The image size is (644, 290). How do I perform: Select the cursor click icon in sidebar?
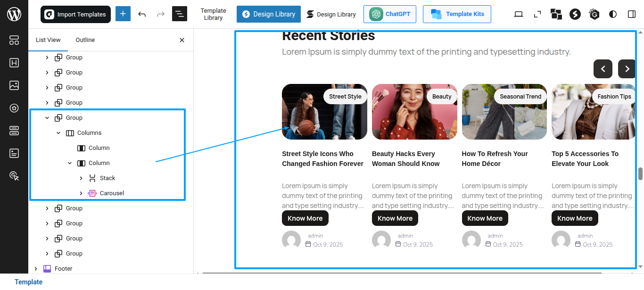[14, 176]
